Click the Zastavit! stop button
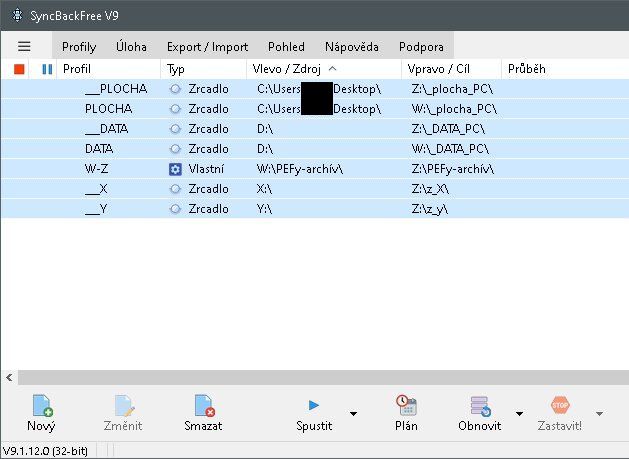This screenshot has width=629, height=459. (x=560, y=413)
